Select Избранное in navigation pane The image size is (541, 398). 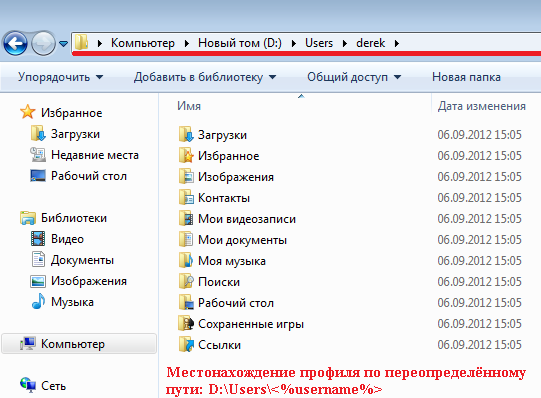tap(71, 113)
